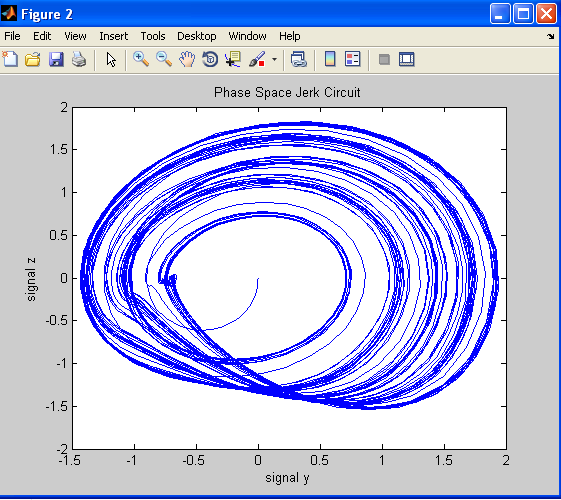Open the Help menu
The image size is (561, 500).
click(289, 36)
